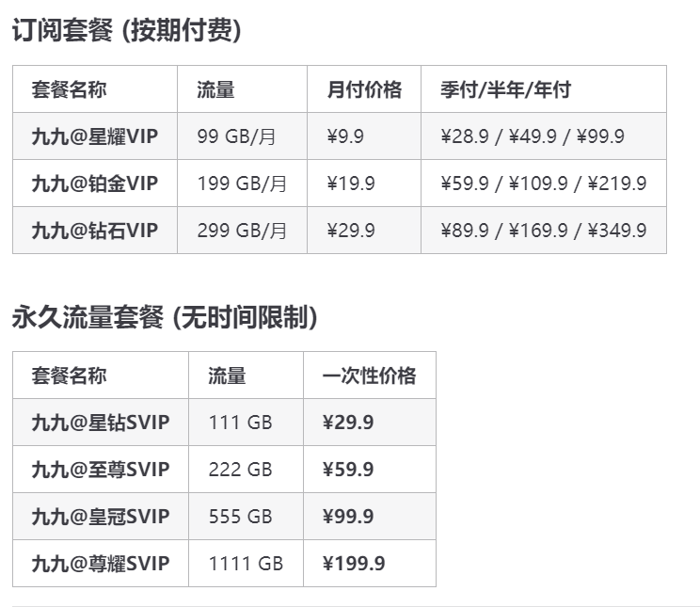Select the 九九@尊耀SVIP plan cell
Image resolution: width=700 pixels, height=607 pixels.
click(100, 564)
